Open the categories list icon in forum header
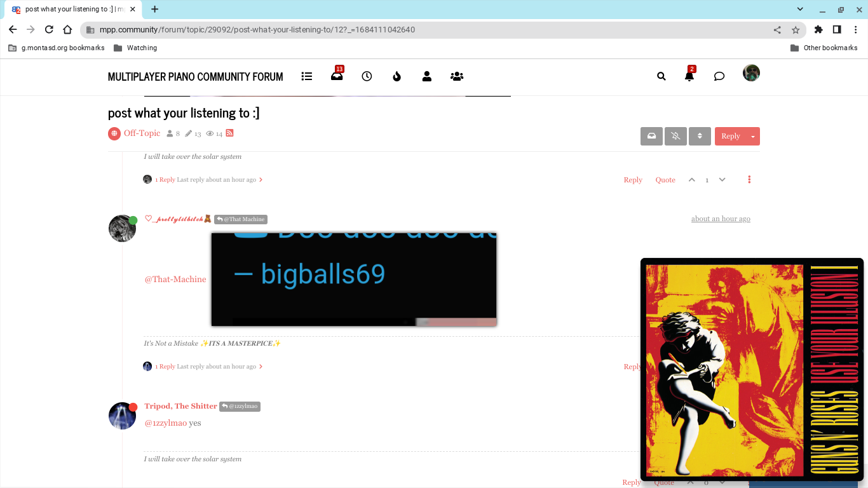 coord(307,76)
